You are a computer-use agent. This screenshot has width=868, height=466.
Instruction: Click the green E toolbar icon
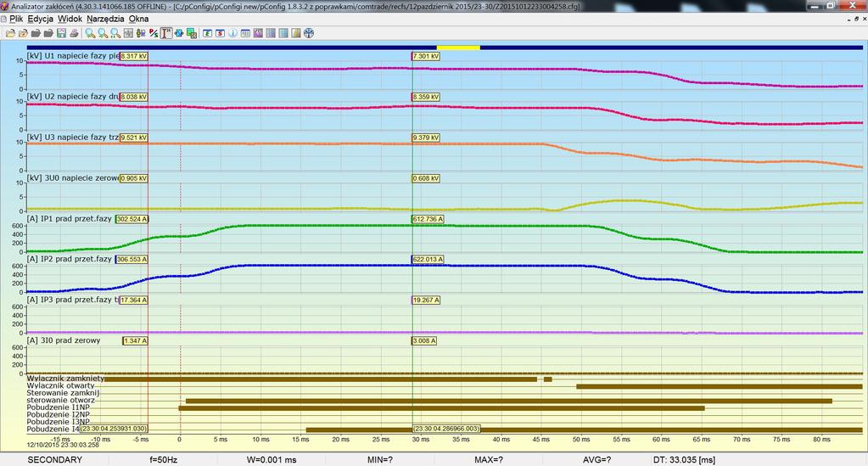(x=207, y=33)
